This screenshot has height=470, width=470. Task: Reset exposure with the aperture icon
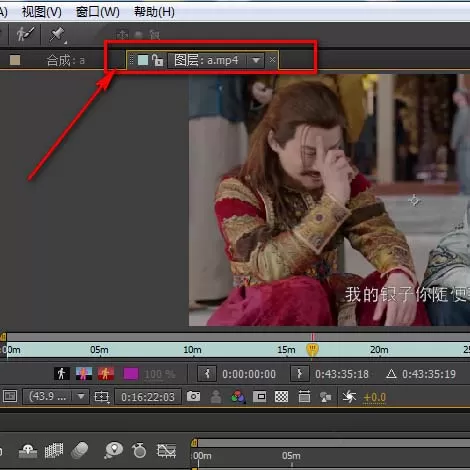(349, 396)
